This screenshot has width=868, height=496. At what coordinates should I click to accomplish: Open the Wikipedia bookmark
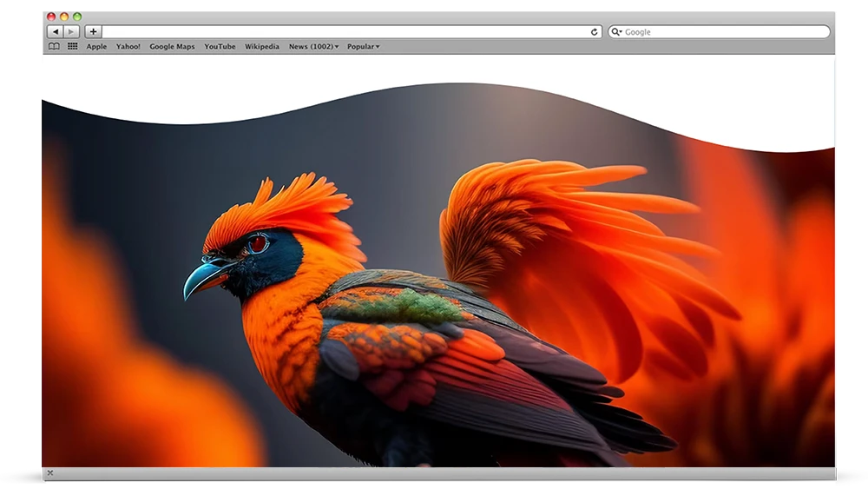click(x=262, y=47)
